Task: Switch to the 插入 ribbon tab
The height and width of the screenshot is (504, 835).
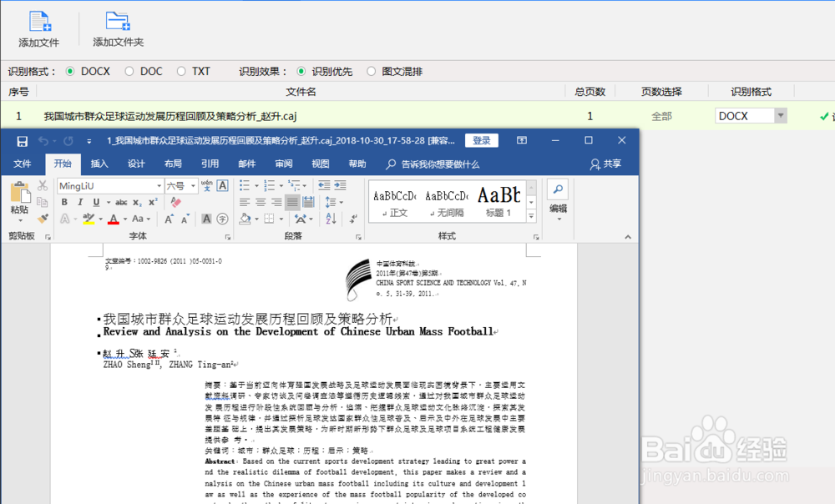Action: click(99, 164)
